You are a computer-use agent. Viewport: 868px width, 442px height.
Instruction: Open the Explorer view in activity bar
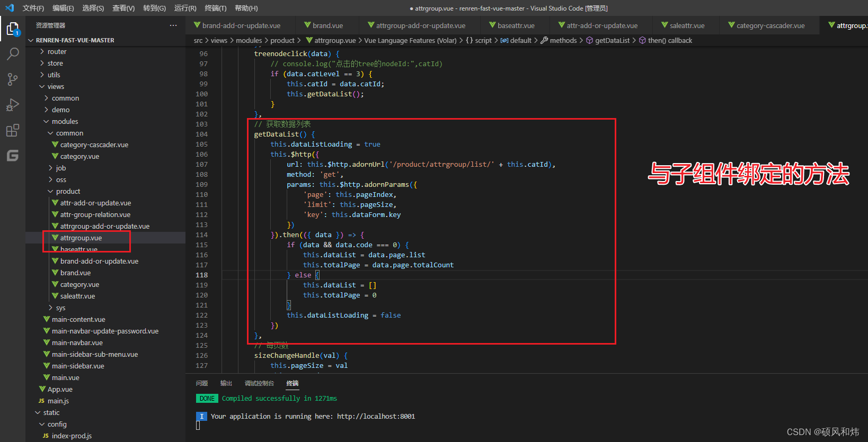pos(13,29)
